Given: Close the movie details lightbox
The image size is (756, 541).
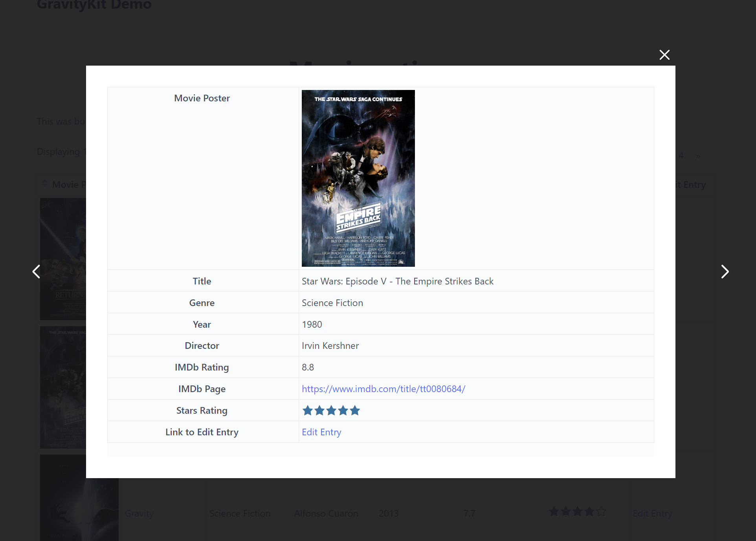Looking at the screenshot, I should [664, 55].
